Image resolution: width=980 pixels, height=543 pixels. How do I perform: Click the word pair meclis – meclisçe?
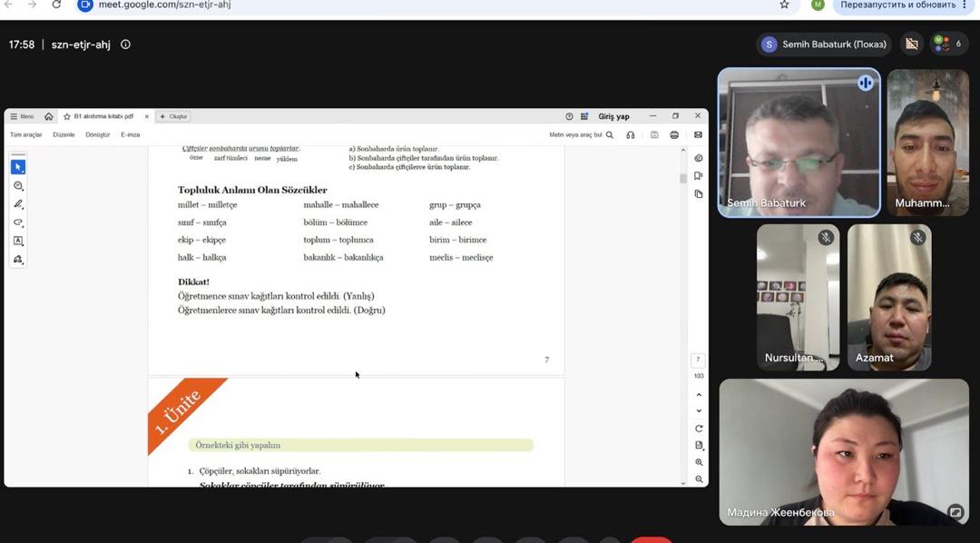461,257
